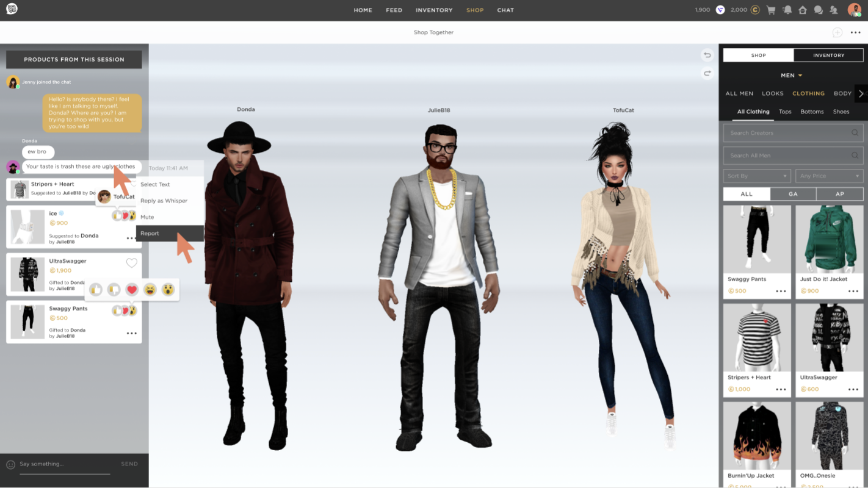Viewport: 868px width, 488px height.
Task: Switch to the ALL MEN category
Action: click(x=739, y=93)
